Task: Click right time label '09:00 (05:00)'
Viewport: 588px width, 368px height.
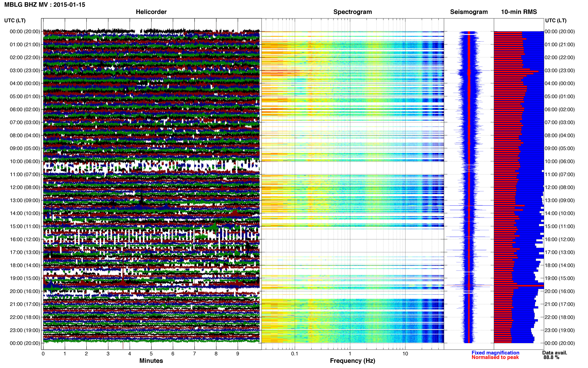Action: coord(560,148)
